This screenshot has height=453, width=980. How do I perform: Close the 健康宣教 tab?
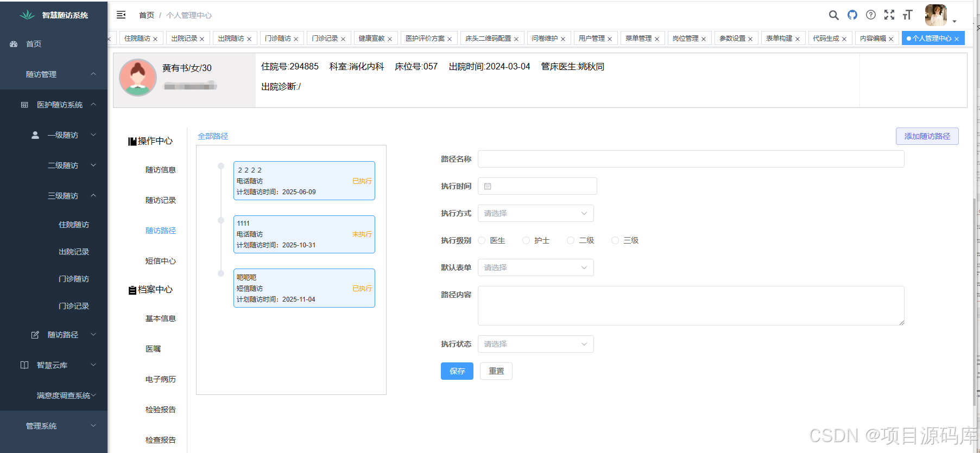click(390, 39)
